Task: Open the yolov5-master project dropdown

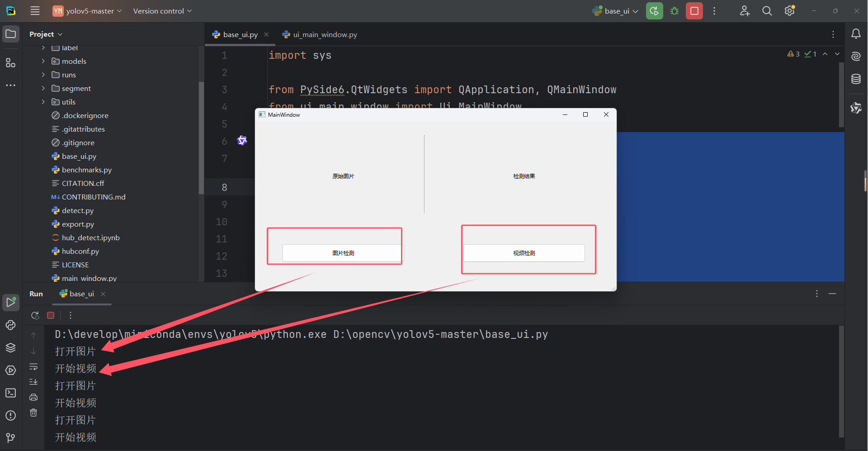Action: [87, 10]
